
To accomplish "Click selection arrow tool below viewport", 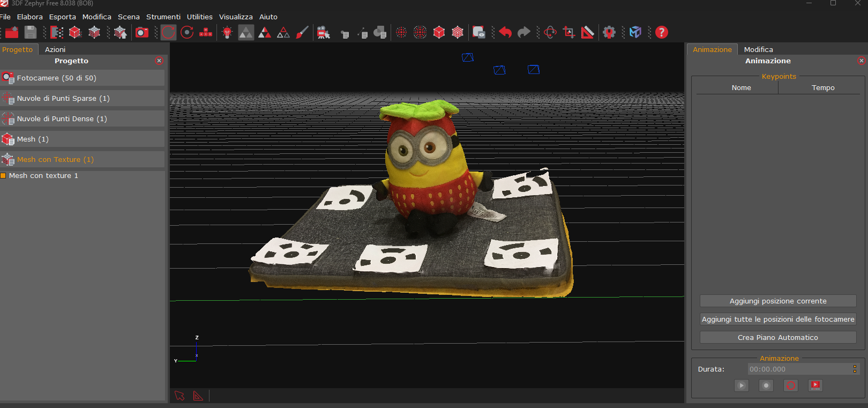I will coord(179,396).
